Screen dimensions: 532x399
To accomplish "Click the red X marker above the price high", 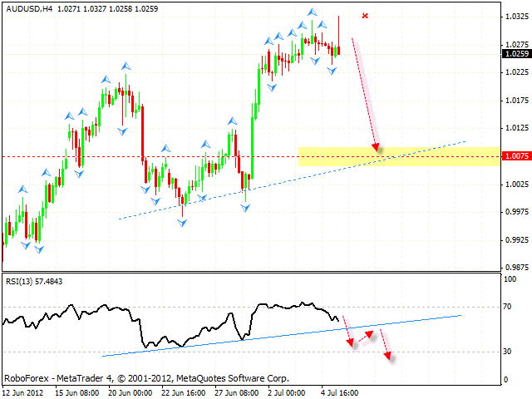I will pos(365,16).
